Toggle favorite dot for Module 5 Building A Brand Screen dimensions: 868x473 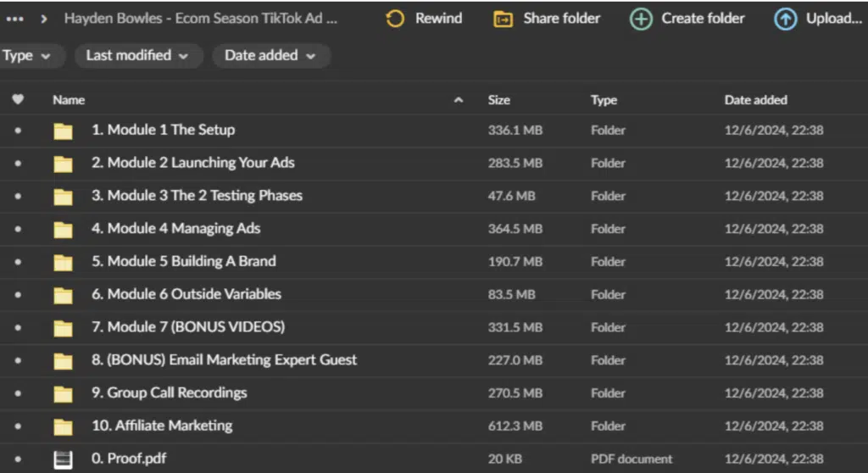pyautogui.click(x=18, y=261)
